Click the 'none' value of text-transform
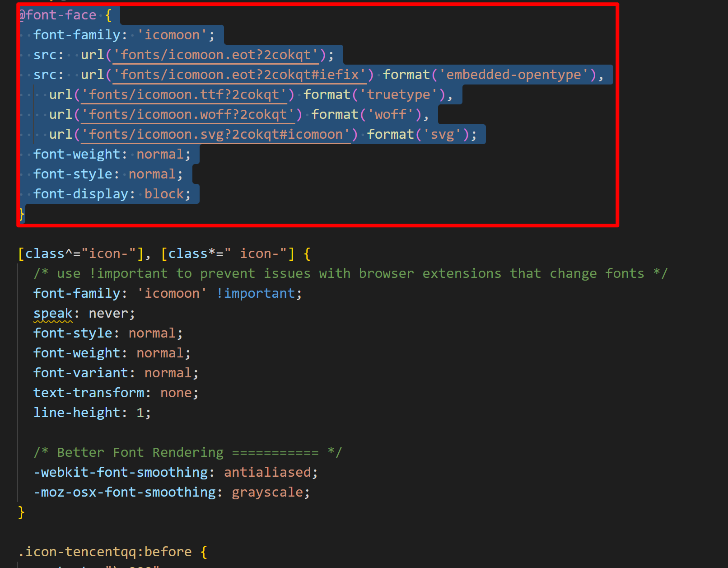 tap(176, 393)
